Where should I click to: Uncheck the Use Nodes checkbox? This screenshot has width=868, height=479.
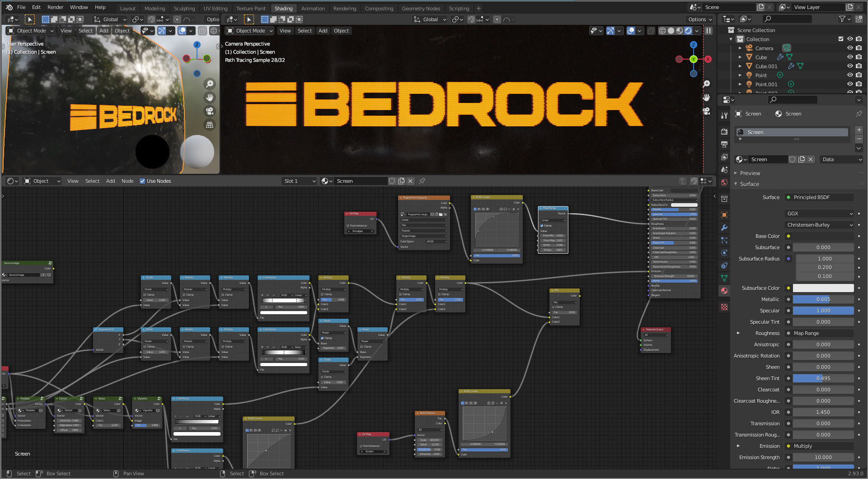142,181
